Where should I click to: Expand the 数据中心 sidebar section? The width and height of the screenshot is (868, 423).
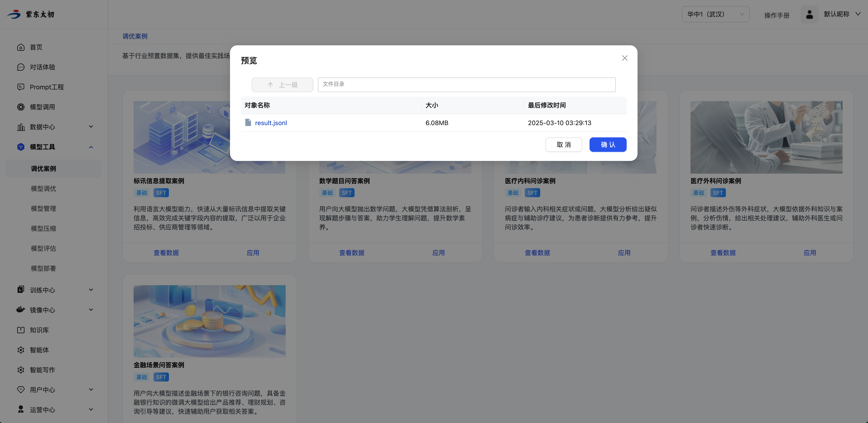coord(91,127)
